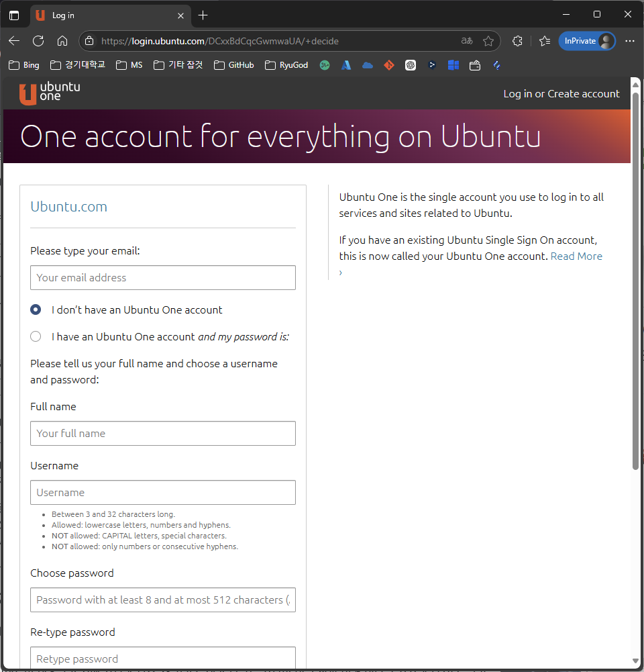Click the browser back arrow

(14, 41)
